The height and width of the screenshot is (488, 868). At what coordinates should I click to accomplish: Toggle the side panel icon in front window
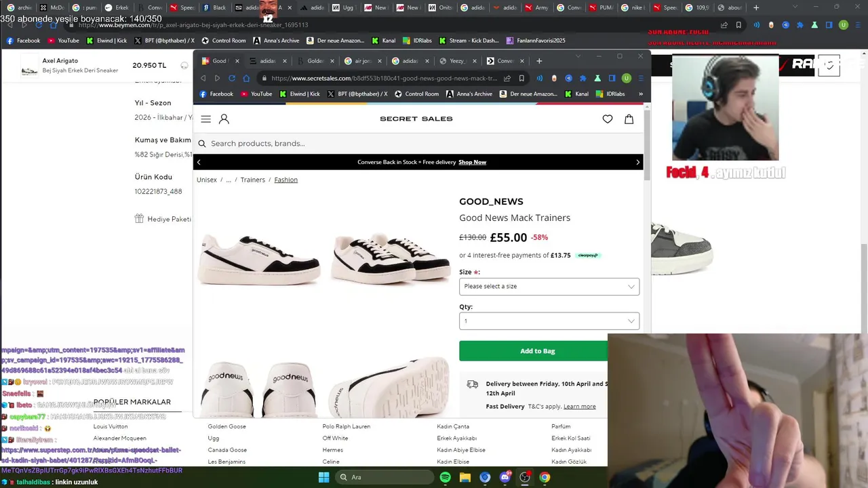click(612, 78)
